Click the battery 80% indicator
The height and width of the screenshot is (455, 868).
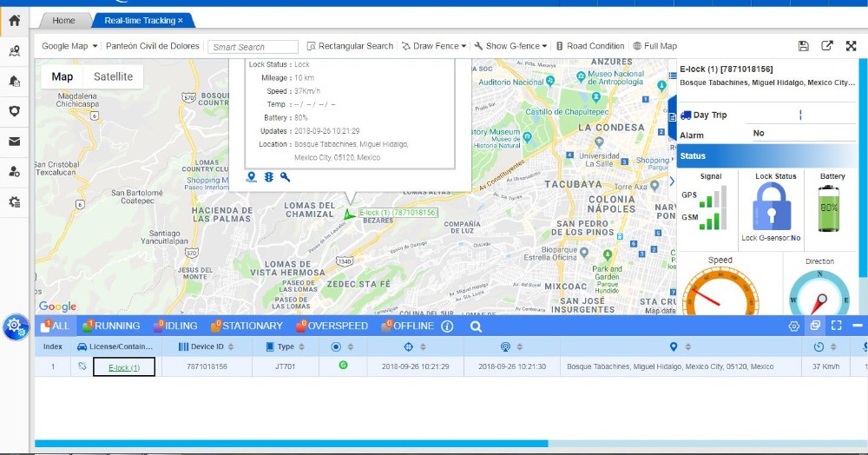(x=829, y=208)
